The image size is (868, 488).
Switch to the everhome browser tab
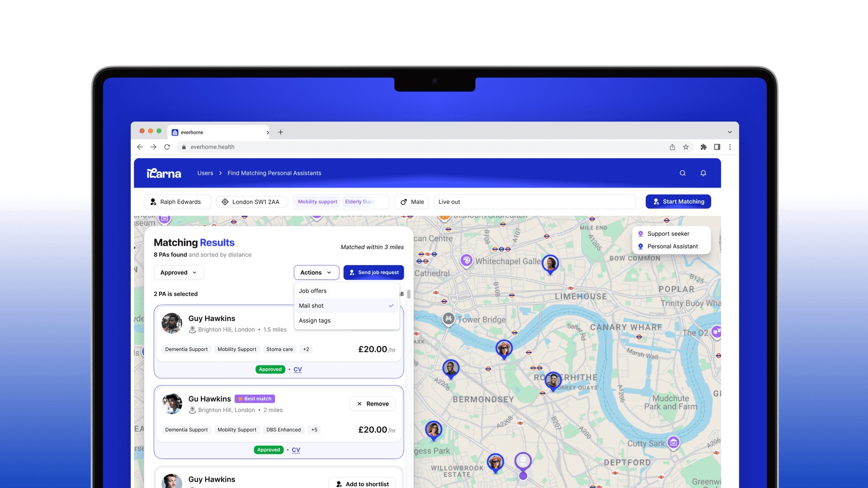click(x=217, y=132)
